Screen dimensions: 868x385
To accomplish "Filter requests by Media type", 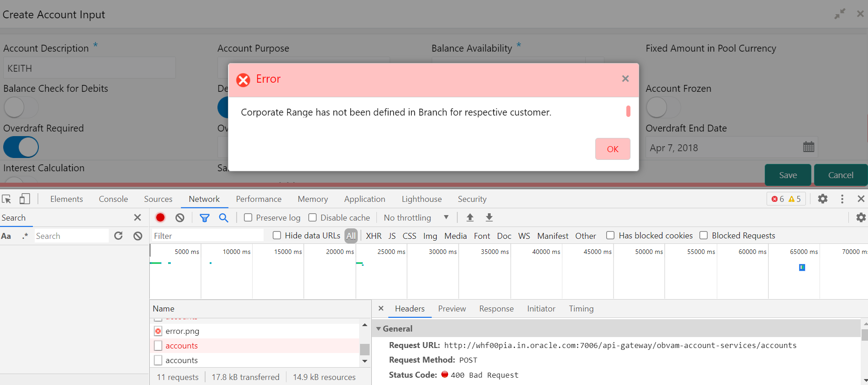I will [455, 236].
